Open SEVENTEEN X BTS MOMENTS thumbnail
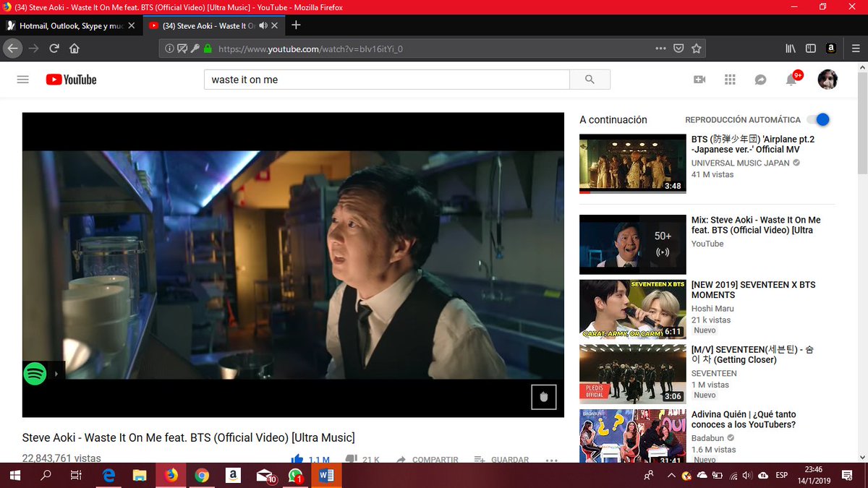 tap(633, 309)
